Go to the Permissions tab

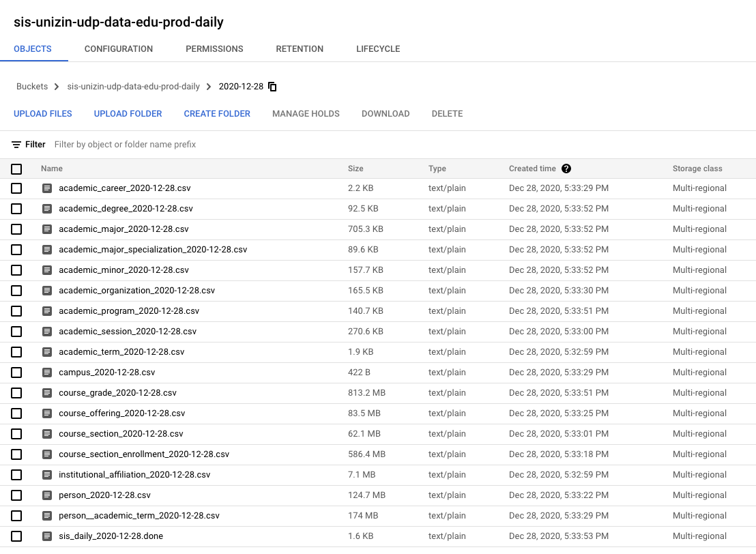214,49
